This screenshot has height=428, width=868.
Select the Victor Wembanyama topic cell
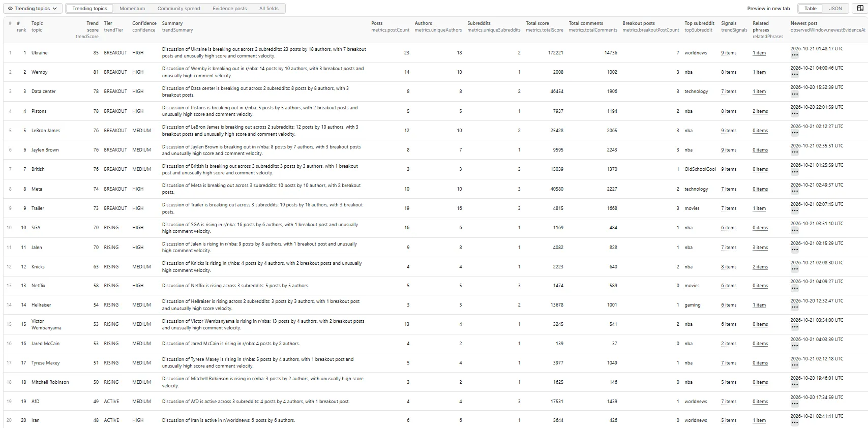(x=46, y=324)
